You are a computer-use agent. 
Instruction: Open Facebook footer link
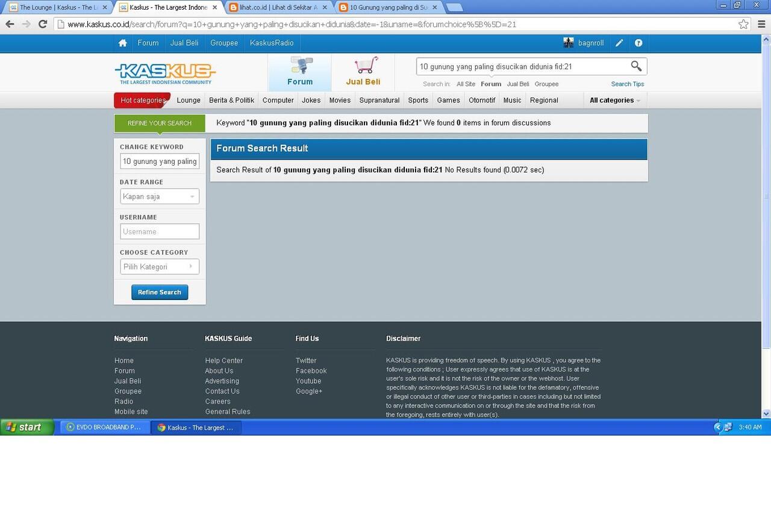click(x=311, y=371)
